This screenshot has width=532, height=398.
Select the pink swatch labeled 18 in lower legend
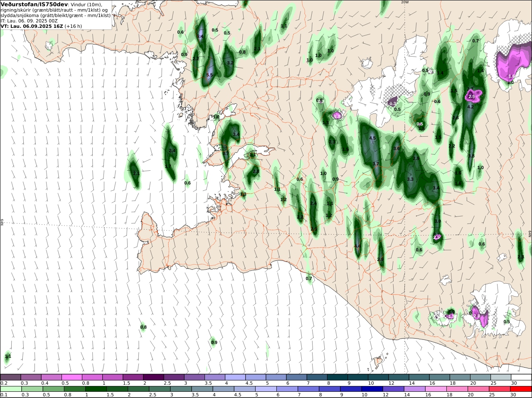[457, 389]
